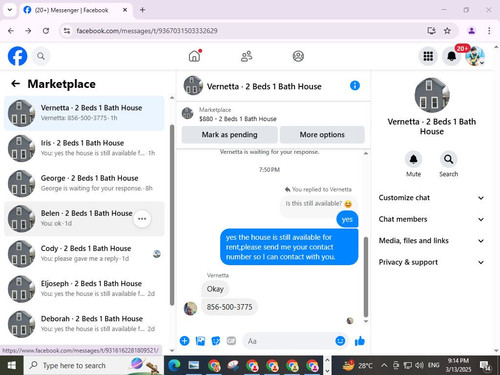Open the 28°C weather widget on taskbar

tap(357, 365)
